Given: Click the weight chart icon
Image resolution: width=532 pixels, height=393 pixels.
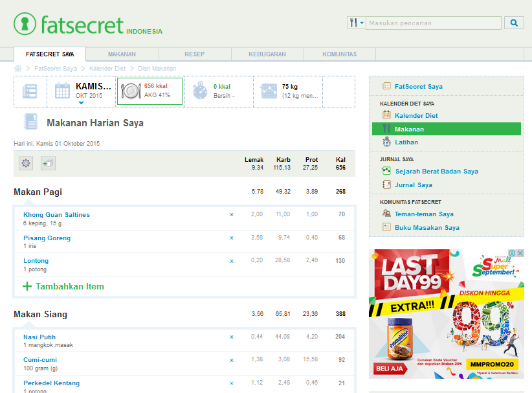Looking at the screenshot, I should pyautogui.click(x=269, y=91).
